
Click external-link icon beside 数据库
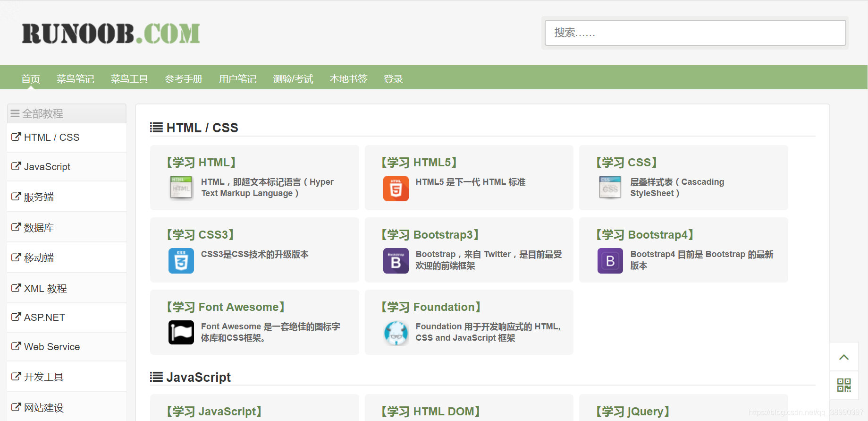16,227
